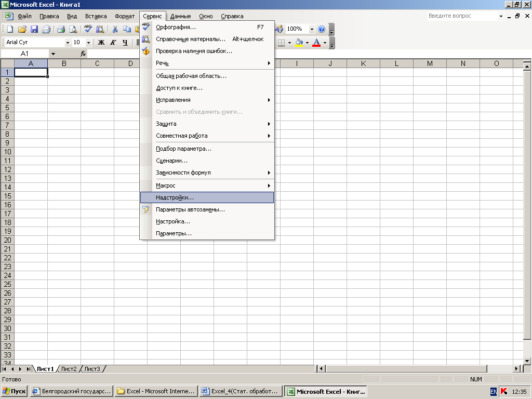Choose Проверка наличия ошибок entry

pyautogui.click(x=207, y=51)
